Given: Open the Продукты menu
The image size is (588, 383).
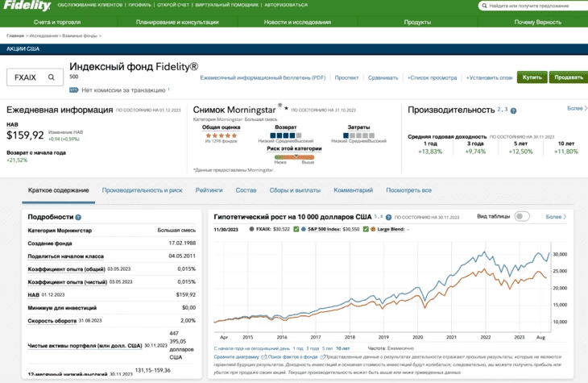Looking at the screenshot, I should tap(417, 22).
